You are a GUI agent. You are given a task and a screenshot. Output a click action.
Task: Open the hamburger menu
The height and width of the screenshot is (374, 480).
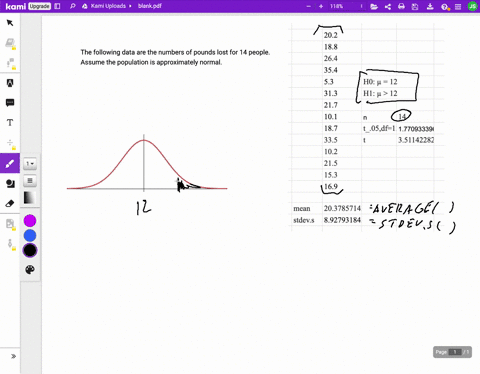pyautogui.click(x=458, y=6)
